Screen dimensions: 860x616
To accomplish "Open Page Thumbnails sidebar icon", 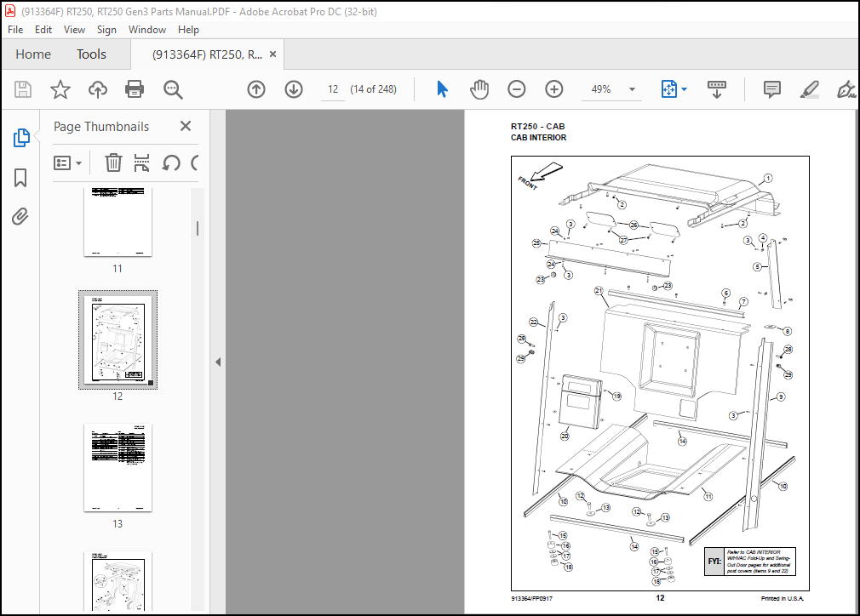I will click(20, 138).
